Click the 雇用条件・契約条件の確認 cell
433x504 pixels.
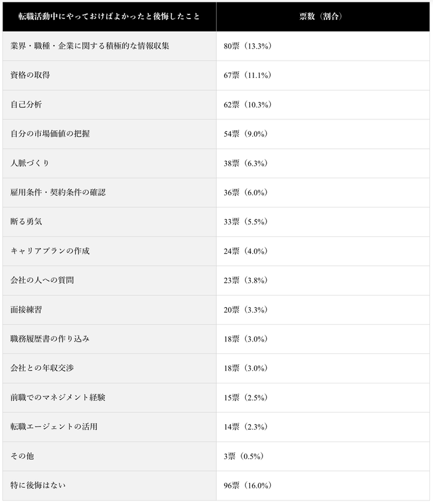(109, 192)
